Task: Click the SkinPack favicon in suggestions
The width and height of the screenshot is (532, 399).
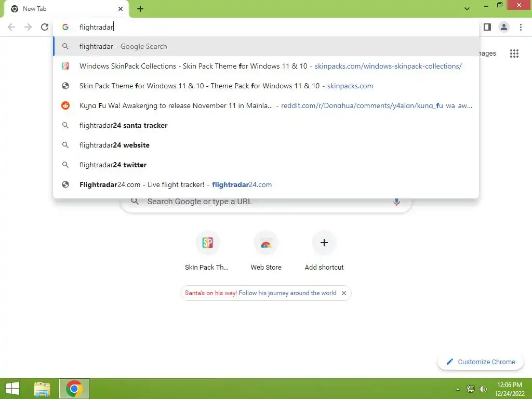Action: click(65, 66)
